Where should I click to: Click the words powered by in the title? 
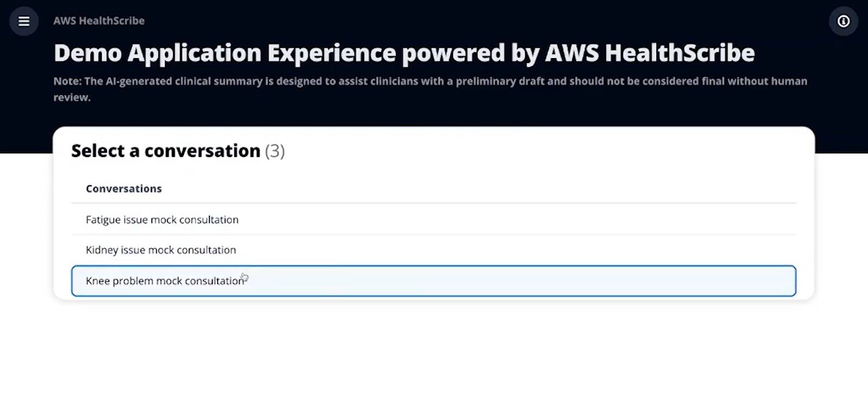pyautogui.click(x=470, y=54)
